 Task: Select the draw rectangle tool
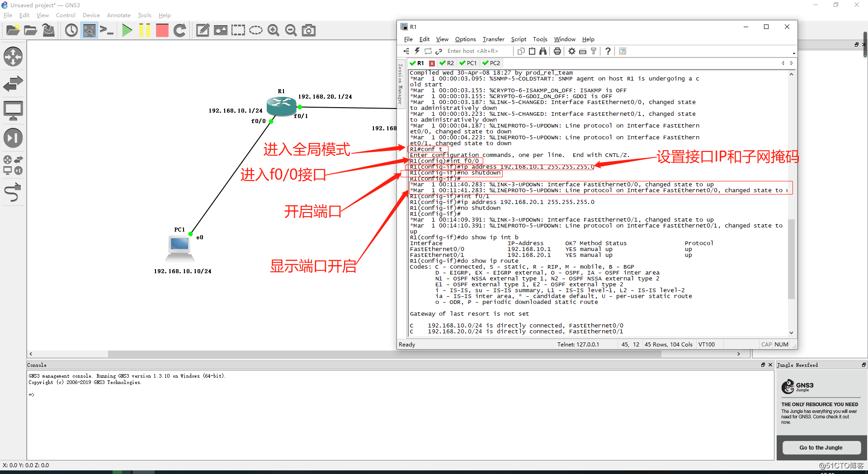pyautogui.click(x=238, y=30)
